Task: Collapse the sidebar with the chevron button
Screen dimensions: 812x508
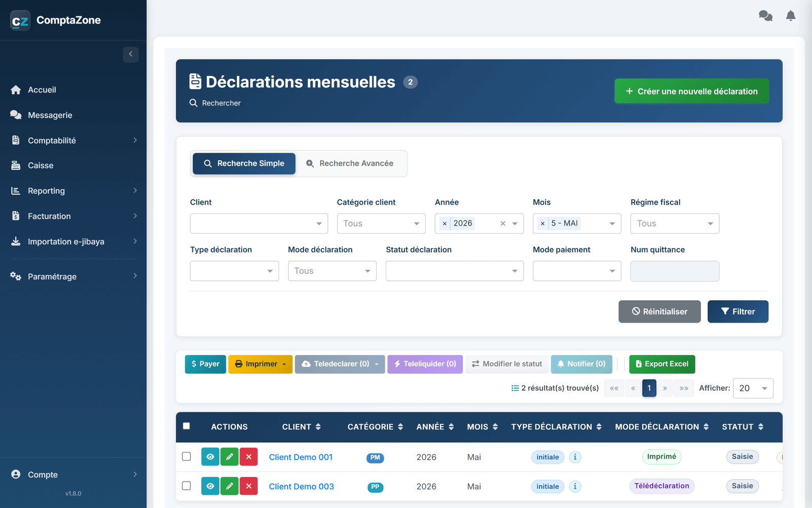Action: (130, 54)
